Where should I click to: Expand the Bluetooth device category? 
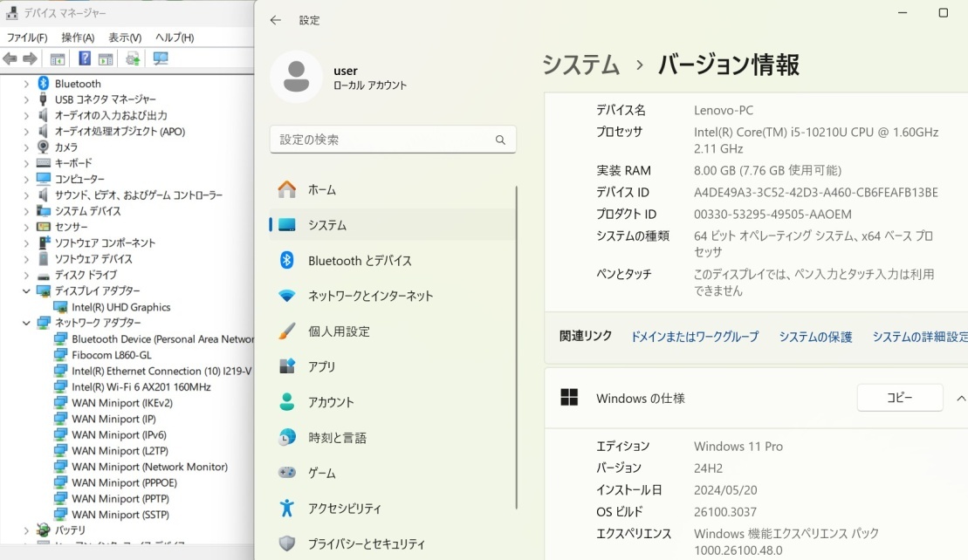coord(26,84)
